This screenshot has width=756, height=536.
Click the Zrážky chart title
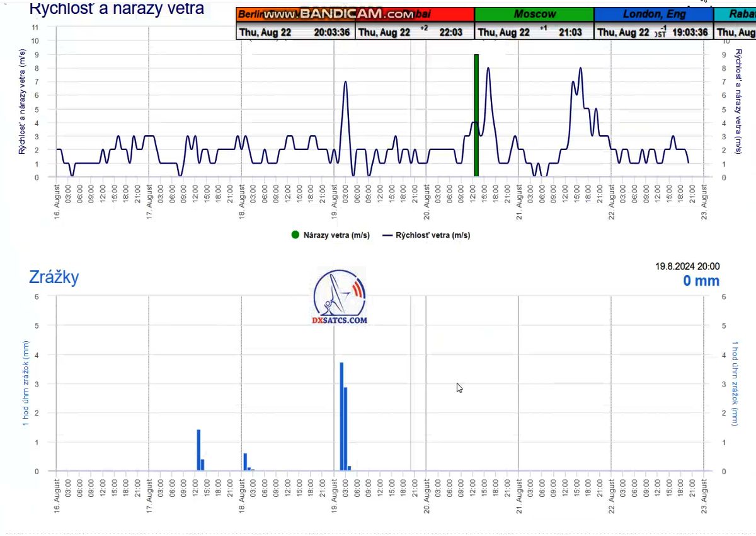(x=54, y=277)
